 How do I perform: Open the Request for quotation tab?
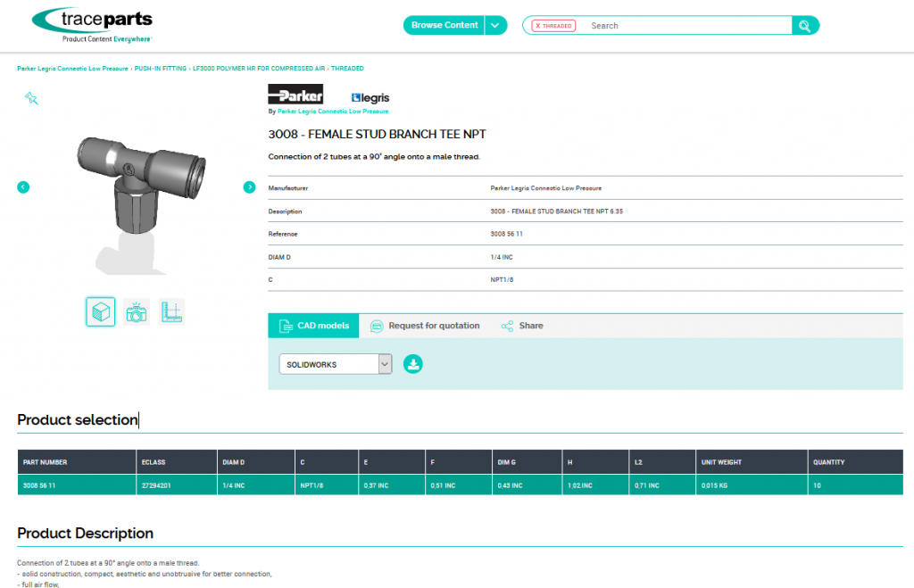point(425,326)
